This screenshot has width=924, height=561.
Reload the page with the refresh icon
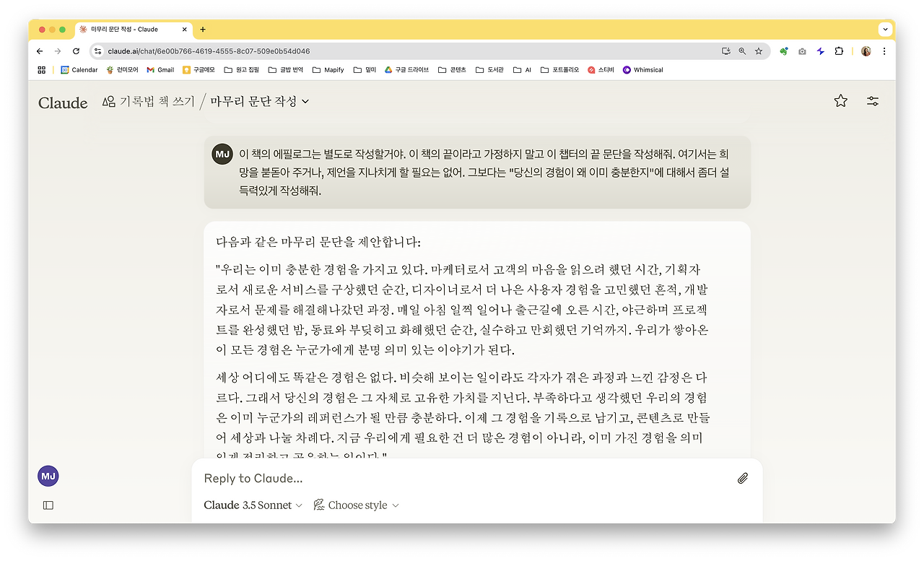[76, 51]
